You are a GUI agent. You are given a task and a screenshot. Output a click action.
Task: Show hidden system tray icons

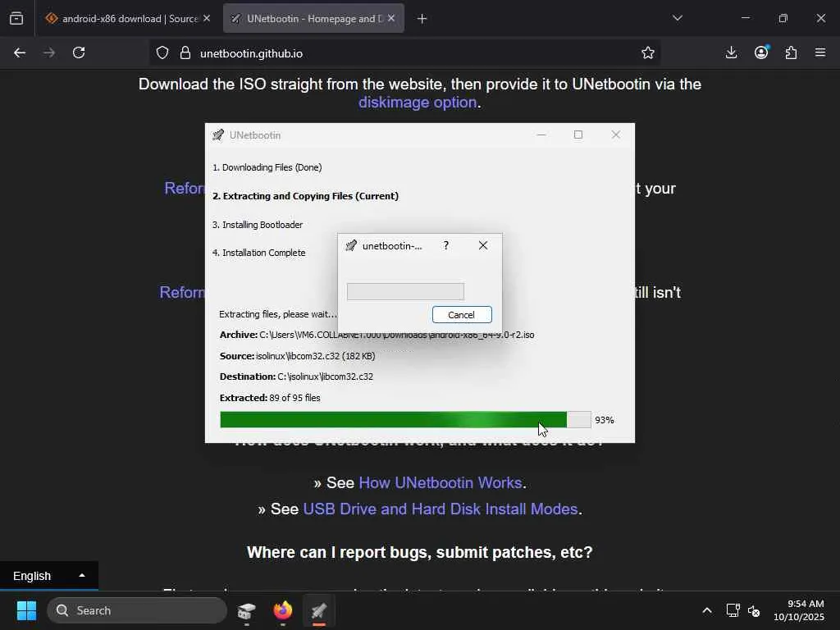pyautogui.click(x=707, y=610)
